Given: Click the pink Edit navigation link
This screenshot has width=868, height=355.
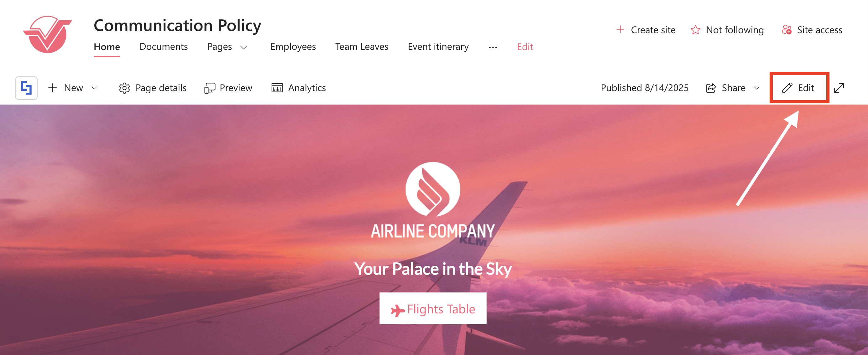Looking at the screenshot, I should pyautogui.click(x=525, y=47).
